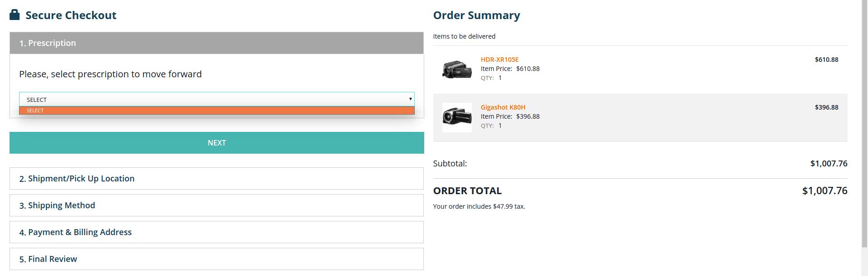Click the Subtotal row label
This screenshot has width=868, height=276.
[450, 163]
